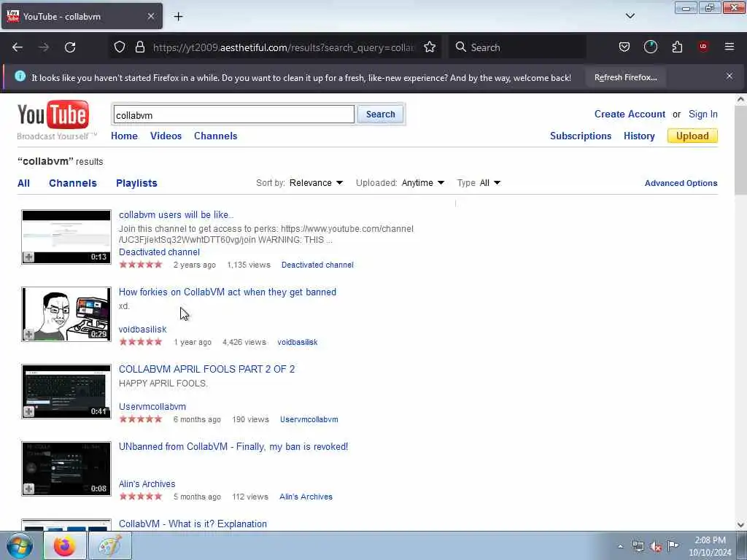Viewport: 747px width, 560px height.
Task: Open Create Account link
Action: [630, 114]
